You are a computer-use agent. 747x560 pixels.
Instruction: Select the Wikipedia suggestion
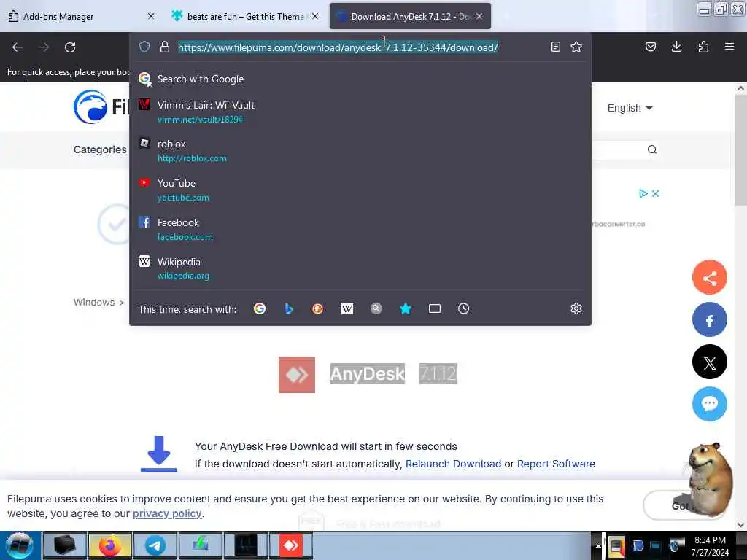point(360,268)
